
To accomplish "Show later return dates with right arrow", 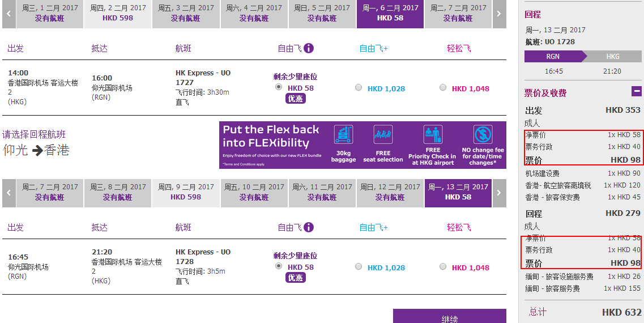I will [499, 193].
